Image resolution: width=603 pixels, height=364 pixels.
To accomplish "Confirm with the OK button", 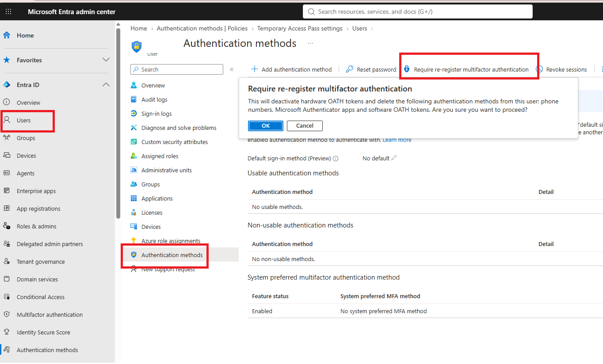I will click(x=266, y=126).
